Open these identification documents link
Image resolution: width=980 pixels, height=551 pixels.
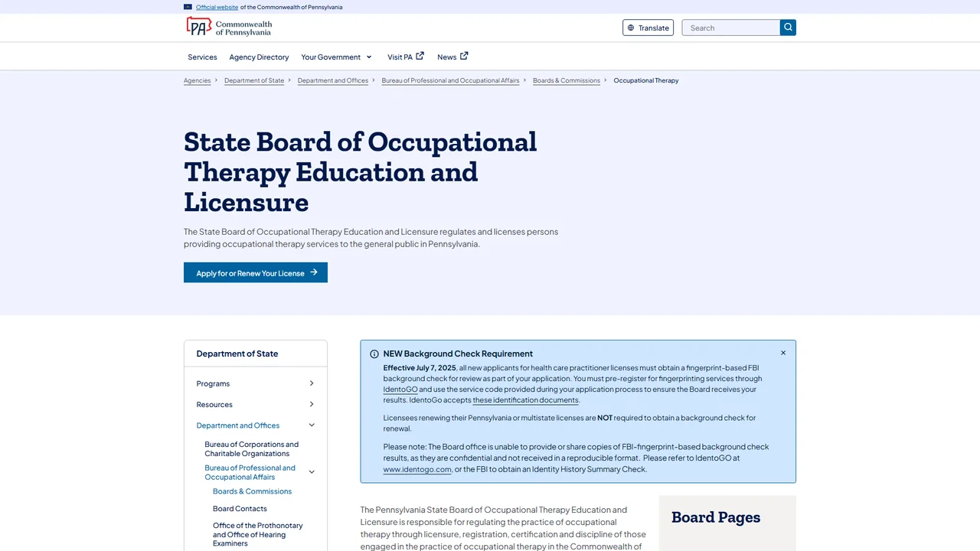point(526,400)
